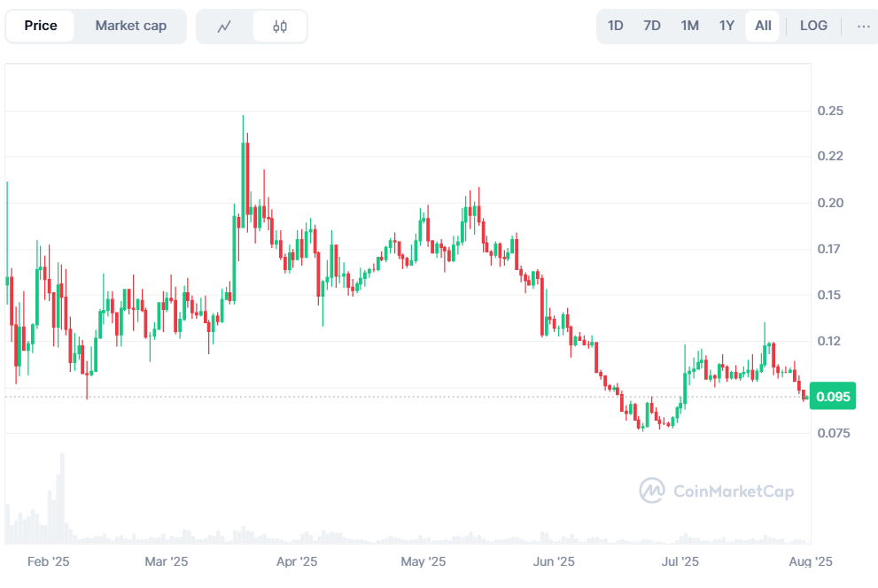Set time range to 1D
878x588 pixels.
point(616,26)
